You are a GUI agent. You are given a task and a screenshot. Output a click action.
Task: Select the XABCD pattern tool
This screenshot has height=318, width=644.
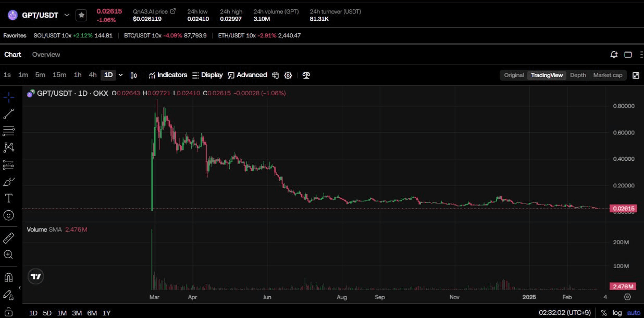point(8,148)
